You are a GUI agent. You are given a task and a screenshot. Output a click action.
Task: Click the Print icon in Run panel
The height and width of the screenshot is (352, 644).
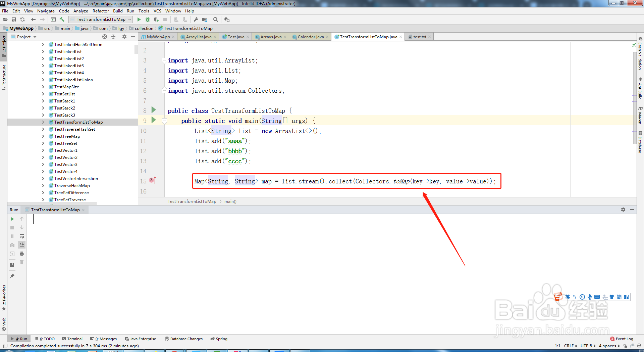[22, 254]
